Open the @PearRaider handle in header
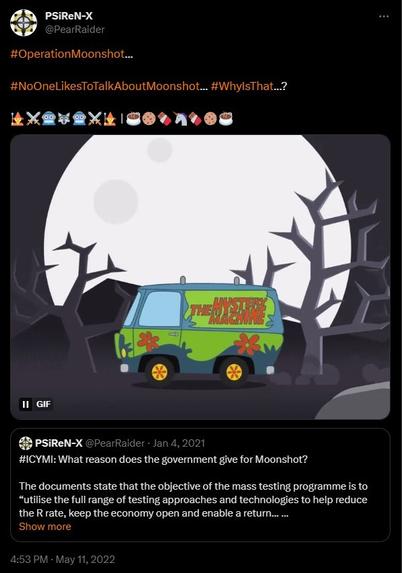 click(x=75, y=30)
